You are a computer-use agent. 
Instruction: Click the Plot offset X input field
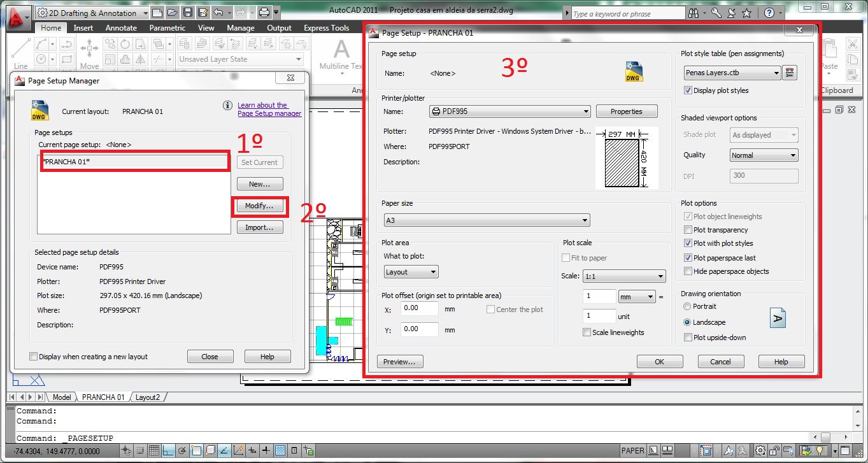418,309
